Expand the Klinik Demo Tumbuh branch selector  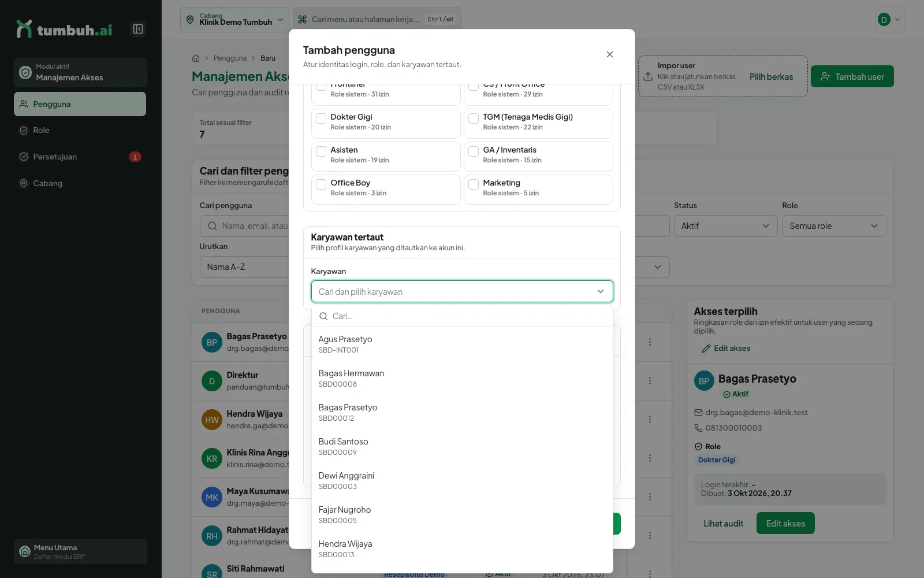[234, 20]
